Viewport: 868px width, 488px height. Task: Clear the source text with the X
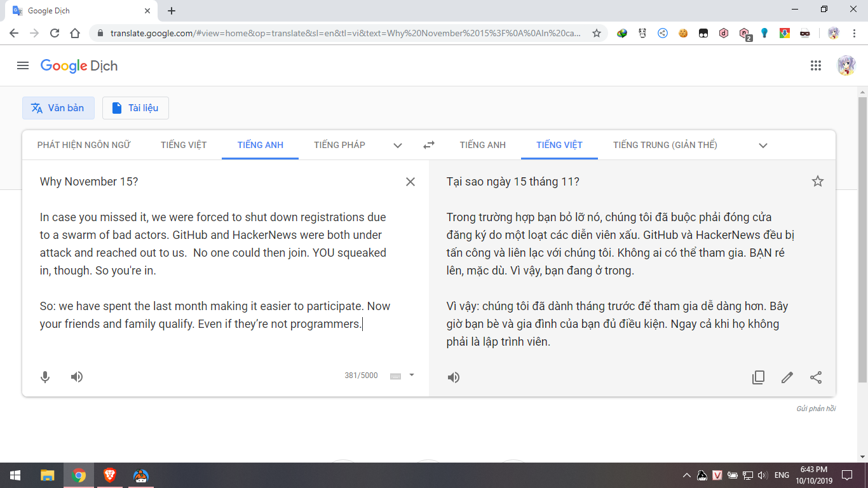point(410,182)
